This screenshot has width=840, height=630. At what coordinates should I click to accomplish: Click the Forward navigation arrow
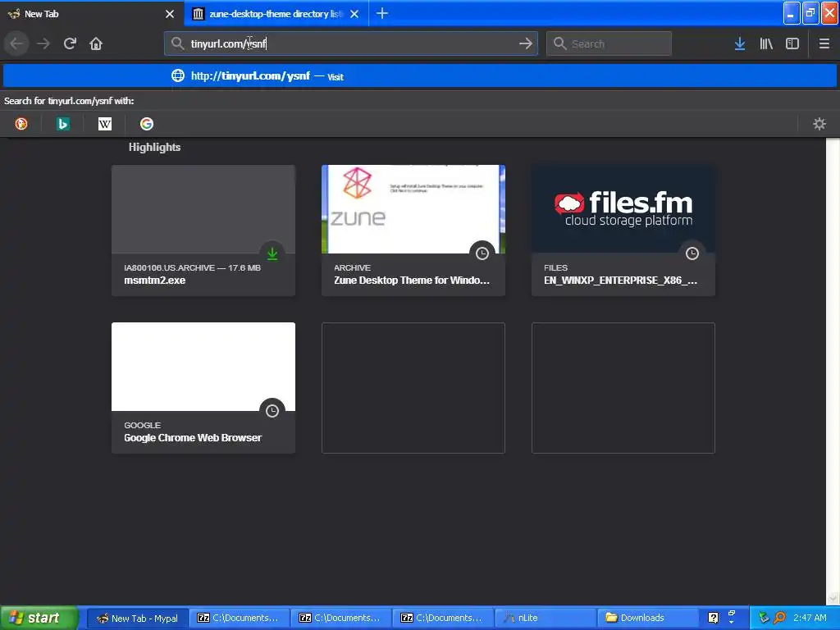click(x=43, y=44)
